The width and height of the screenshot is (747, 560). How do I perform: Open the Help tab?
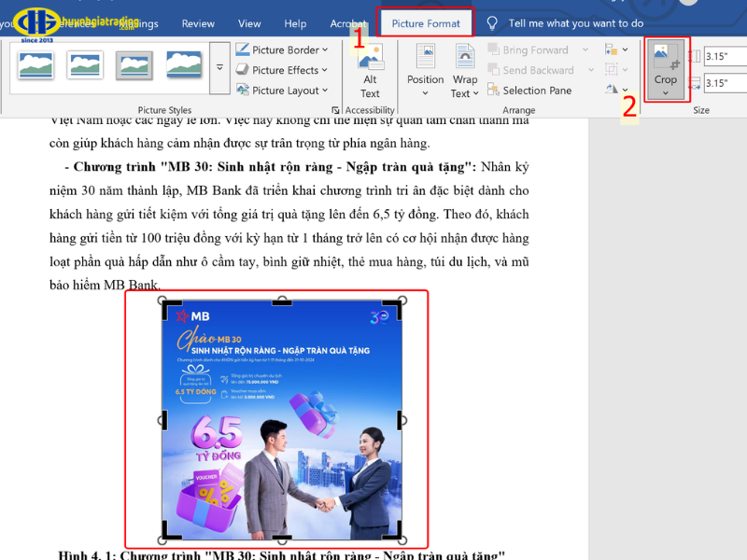point(295,23)
